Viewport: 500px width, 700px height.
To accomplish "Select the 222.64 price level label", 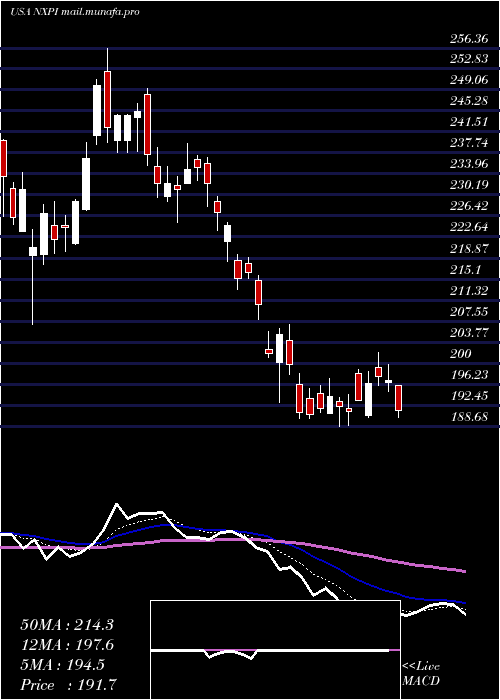I will coord(469,227).
